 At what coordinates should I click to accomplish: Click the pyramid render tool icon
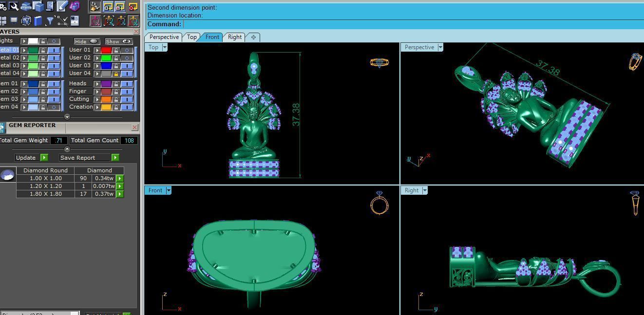[95, 6]
